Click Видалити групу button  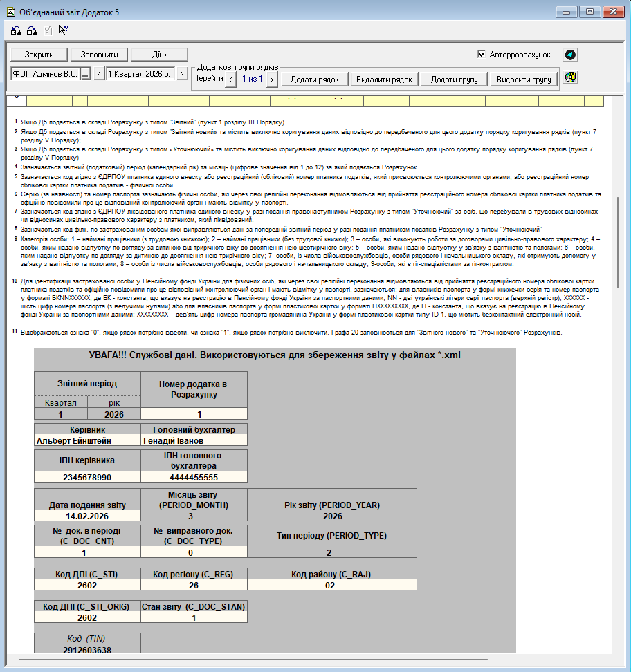point(523,80)
